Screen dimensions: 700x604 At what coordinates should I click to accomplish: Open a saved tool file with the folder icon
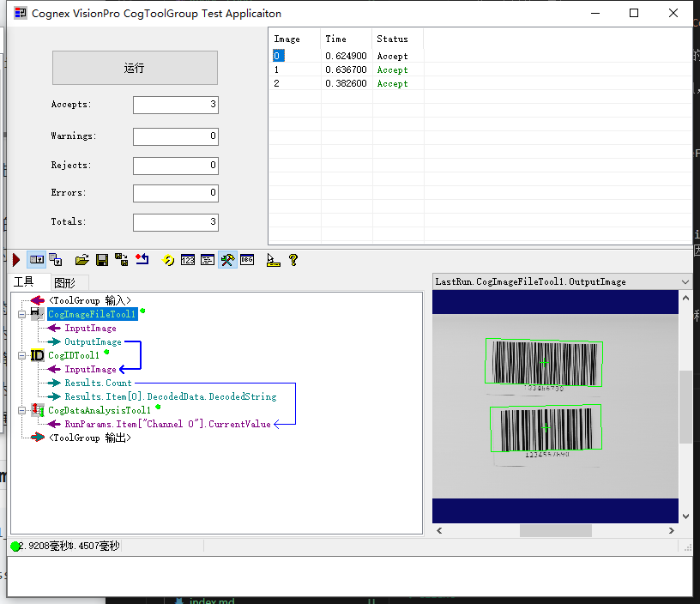pyautogui.click(x=81, y=260)
